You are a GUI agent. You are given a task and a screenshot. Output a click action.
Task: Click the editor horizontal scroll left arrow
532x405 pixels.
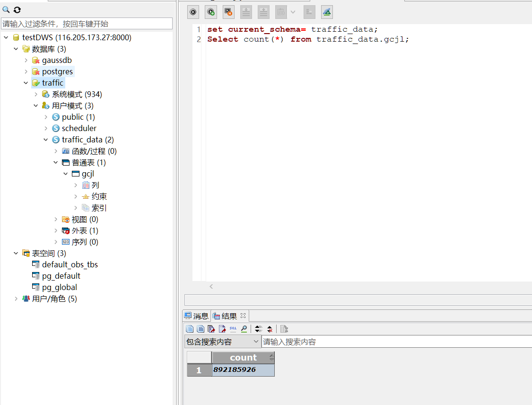coord(211,287)
